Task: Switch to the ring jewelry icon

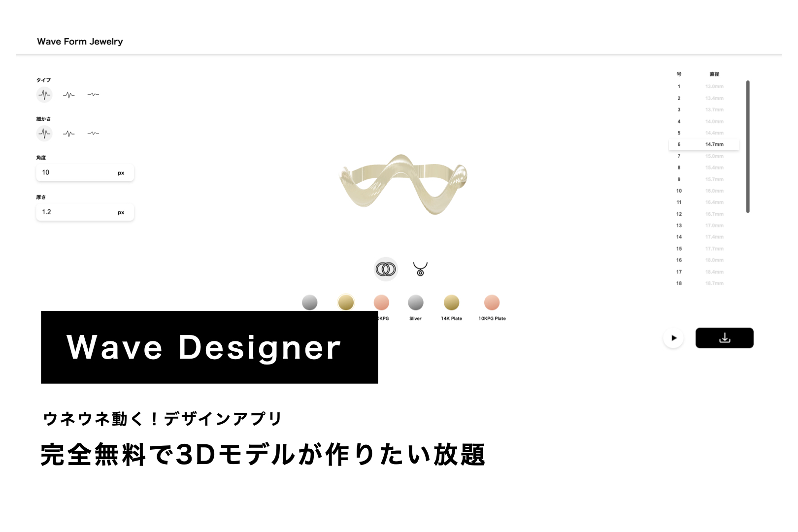Action: pyautogui.click(x=386, y=269)
